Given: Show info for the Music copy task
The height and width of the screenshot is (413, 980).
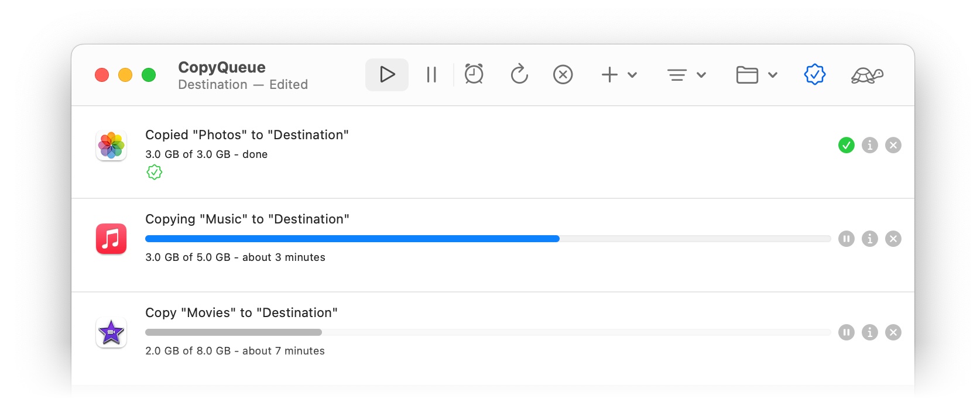Looking at the screenshot, I should click(x=869, y=239).
